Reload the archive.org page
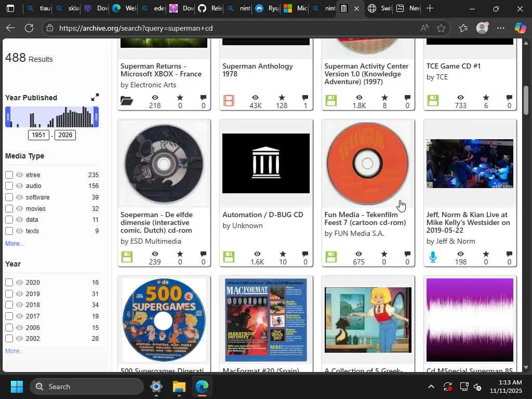The height and width of the screenshot is (399, 532). (29, 28)
